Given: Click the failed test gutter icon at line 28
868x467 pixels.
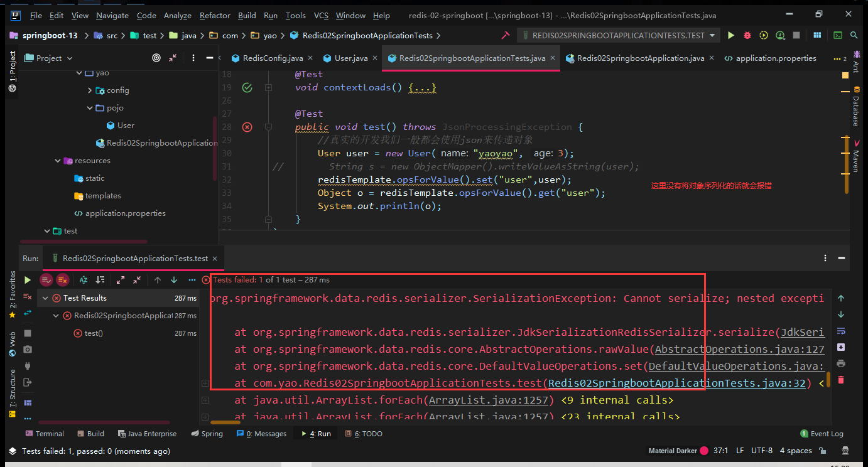Looking at the screenshot, I should pyautogui.click(x=247, y=127).
